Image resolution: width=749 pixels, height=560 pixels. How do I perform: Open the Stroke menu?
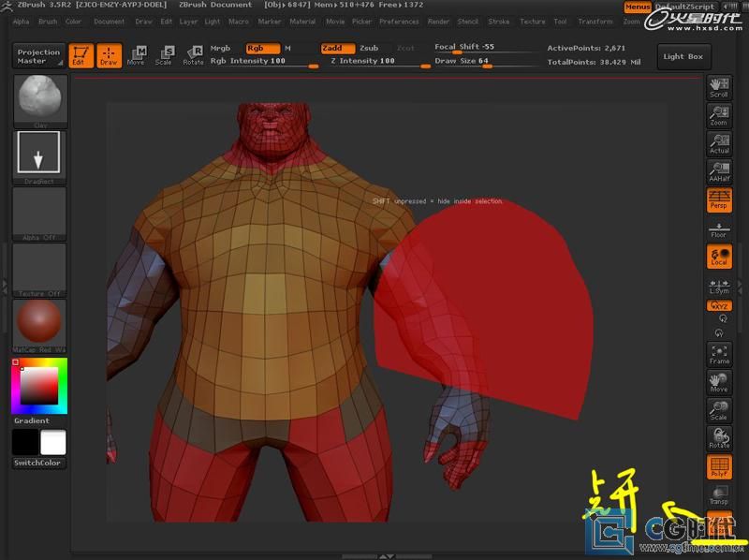[499, 22]
